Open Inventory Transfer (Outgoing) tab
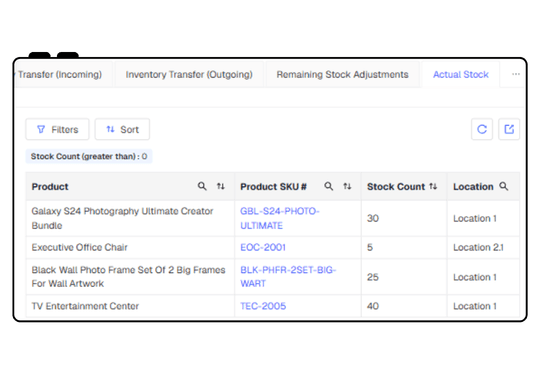 pyautogui.click(x=189, y=74)
